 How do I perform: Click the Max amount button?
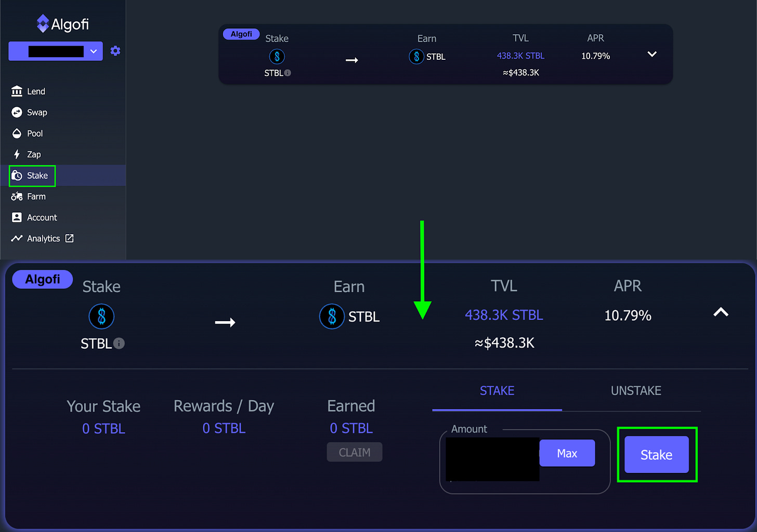(567, 454)
